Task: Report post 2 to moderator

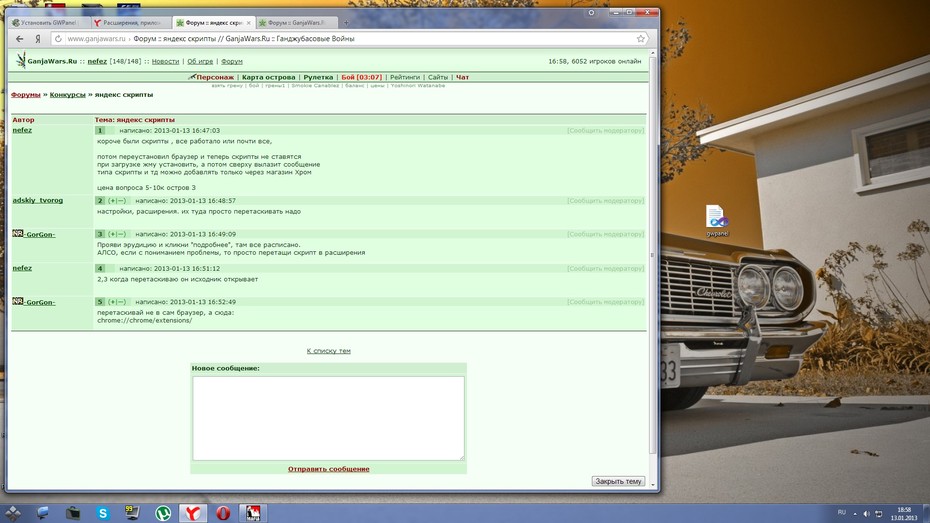Action: pyautogui.click(x=605, y=200)
